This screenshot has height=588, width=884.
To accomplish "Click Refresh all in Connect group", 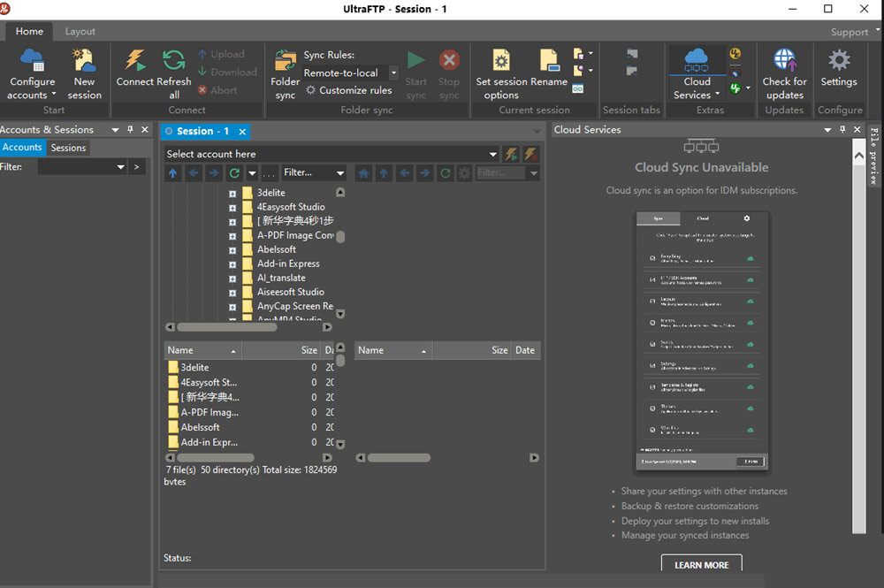I will [173, 74].
